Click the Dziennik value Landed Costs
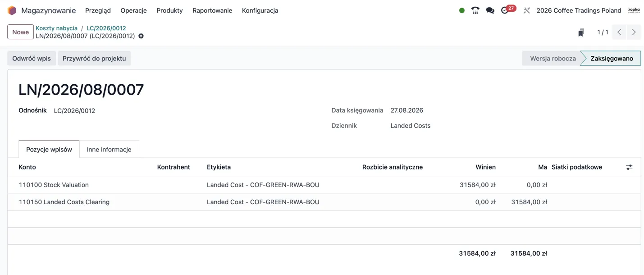Image resolution: width=644 pixels, height=275 pixels. (x=410, y=125)
